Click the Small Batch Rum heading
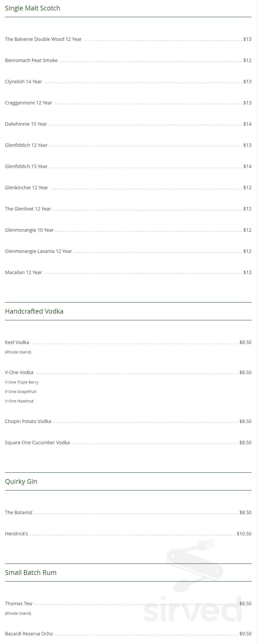The width and height of the screenshot is (257, 644). click(31, 573)
